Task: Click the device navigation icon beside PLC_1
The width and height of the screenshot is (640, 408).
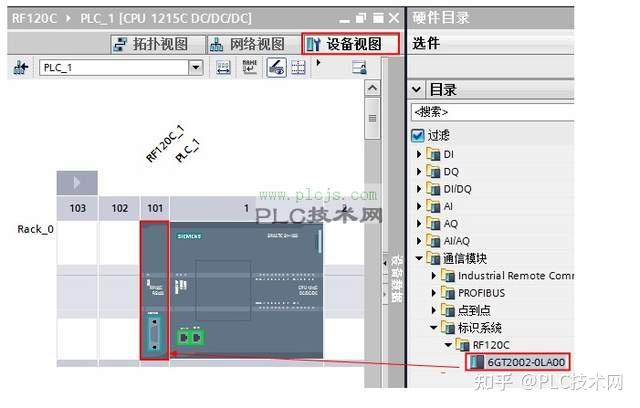Action: point(20,67)
